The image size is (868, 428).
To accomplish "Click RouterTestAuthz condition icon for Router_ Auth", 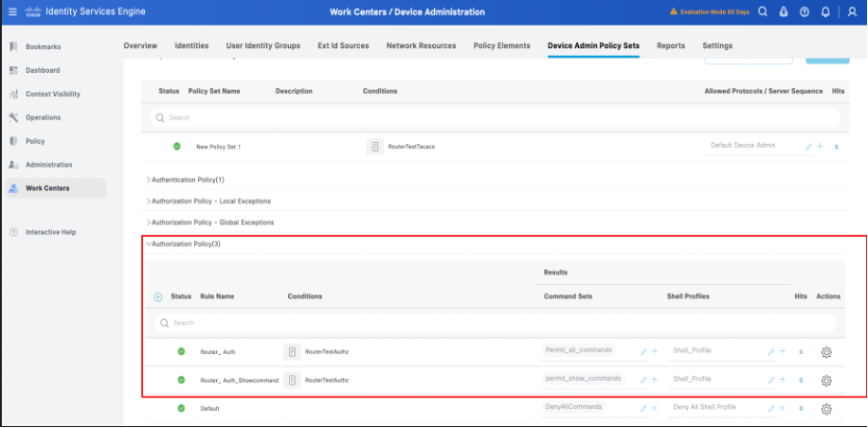I will 292,351.
